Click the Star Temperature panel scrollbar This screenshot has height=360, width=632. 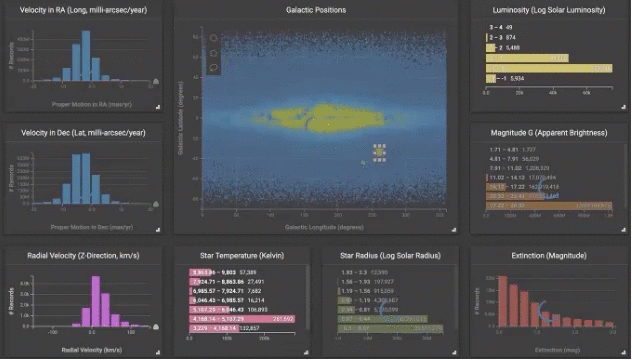coord(308,297)
